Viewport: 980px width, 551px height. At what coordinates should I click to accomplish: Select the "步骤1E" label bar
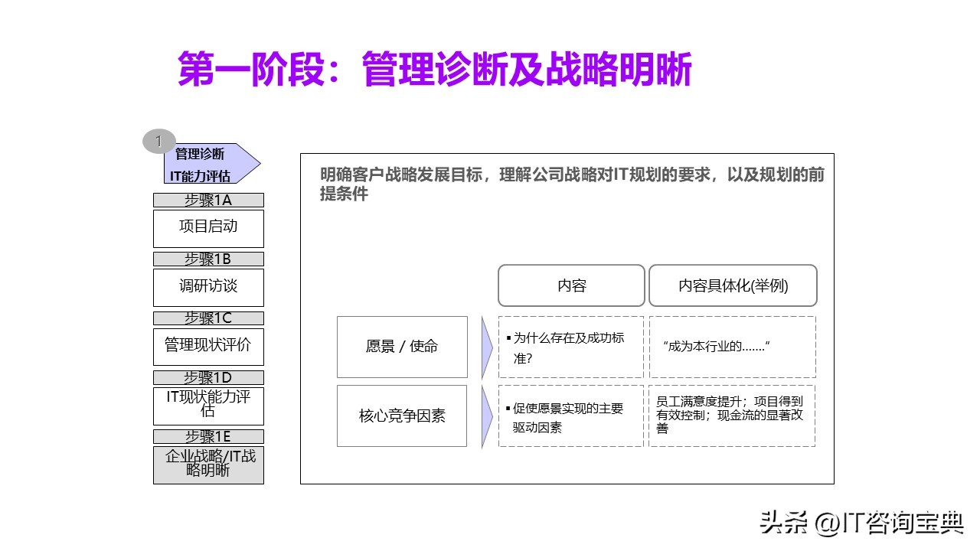(x=208, y=435)
